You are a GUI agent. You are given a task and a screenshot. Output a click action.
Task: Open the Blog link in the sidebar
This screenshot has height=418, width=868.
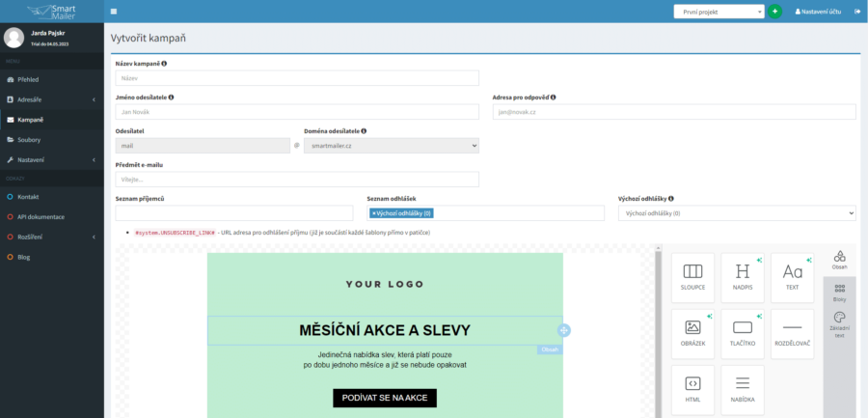pos(52,257)
